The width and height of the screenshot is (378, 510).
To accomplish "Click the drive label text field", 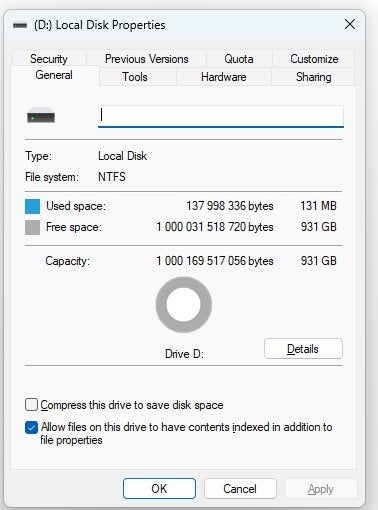I will [x=221, y=116].
